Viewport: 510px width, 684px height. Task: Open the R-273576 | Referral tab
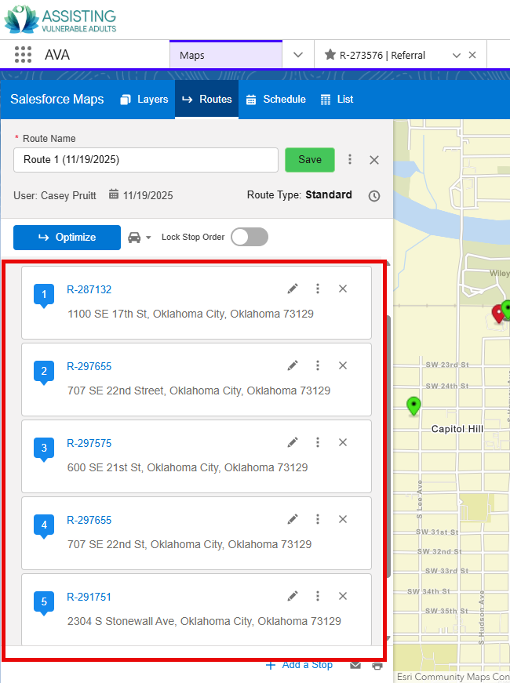[x=382, y=55]
